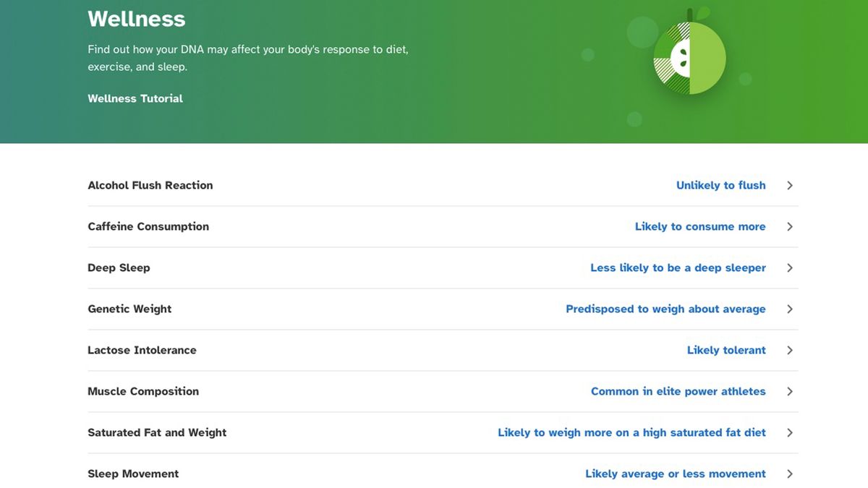Expand the Genetic Weight chevron

coord(789,309)
